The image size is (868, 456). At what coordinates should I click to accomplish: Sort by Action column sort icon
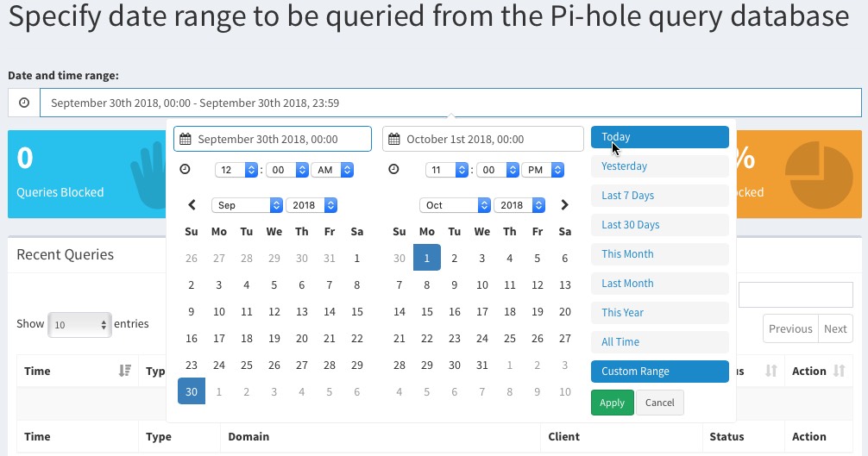coord(840,371)
